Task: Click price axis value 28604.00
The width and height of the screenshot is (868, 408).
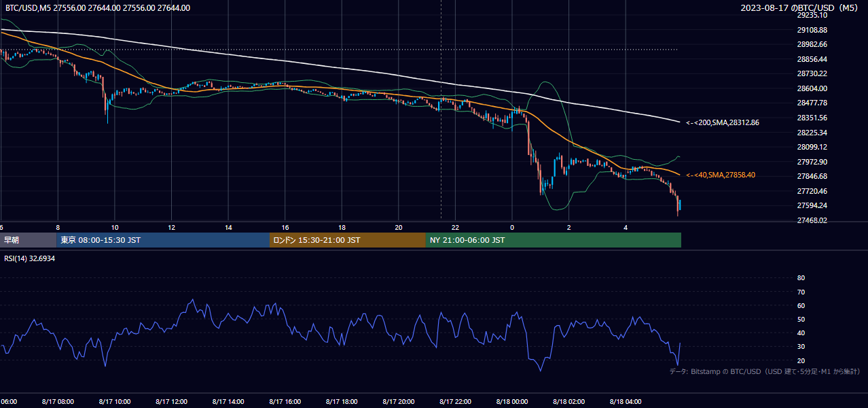Action: [812, 88]
